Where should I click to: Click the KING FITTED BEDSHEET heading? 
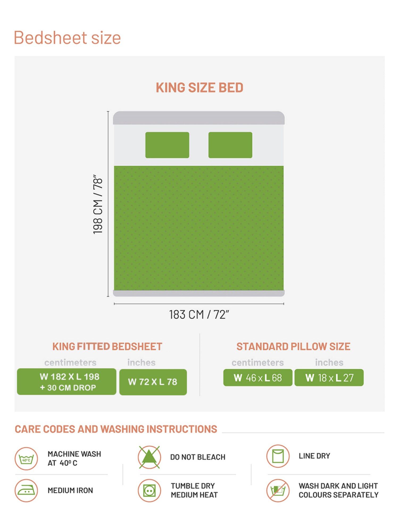coord(107,347)
